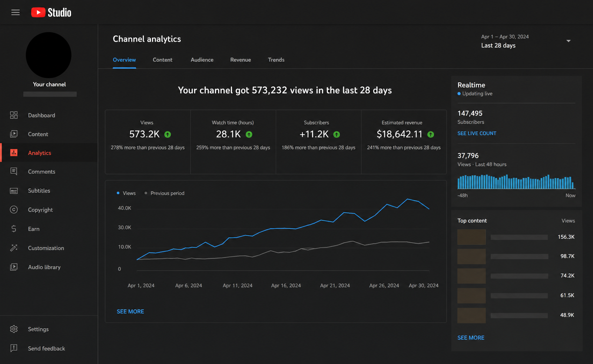Screen dimensions: 593x364
Task: Click the Customization magic wand icon
Action: pos(14,248)
